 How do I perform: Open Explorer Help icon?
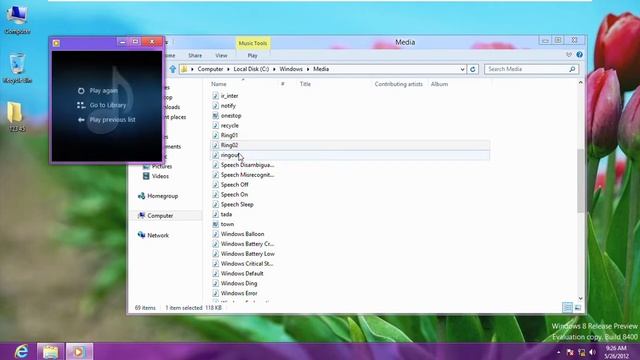(x=579, y=55)
